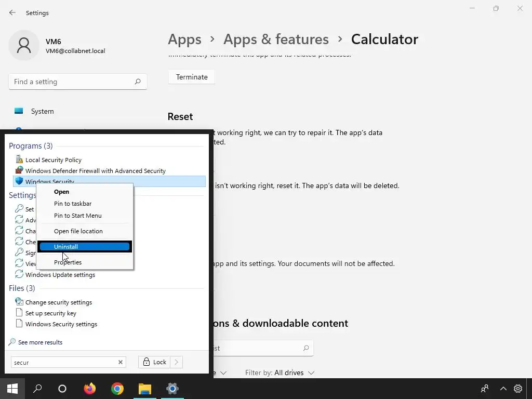
Task: Click the People icon in system tray
Action: pos(485,389)
